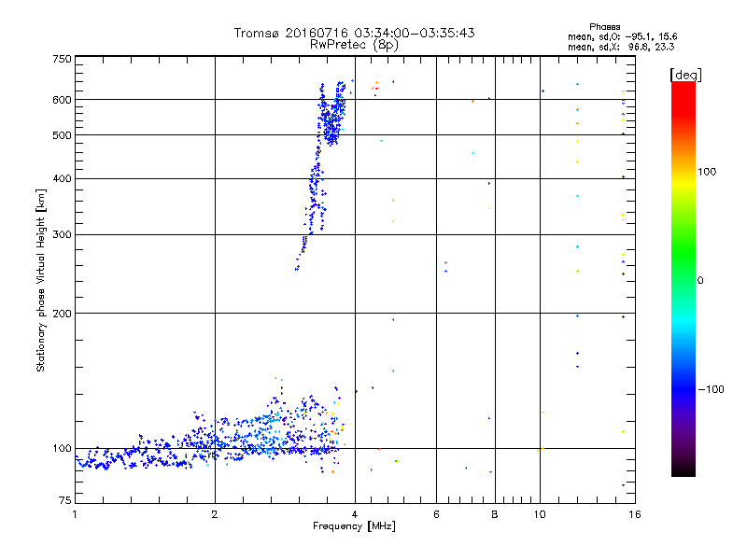Click the x-axis tick label '4'
747x560 pixels.
(x=355, y=514)
